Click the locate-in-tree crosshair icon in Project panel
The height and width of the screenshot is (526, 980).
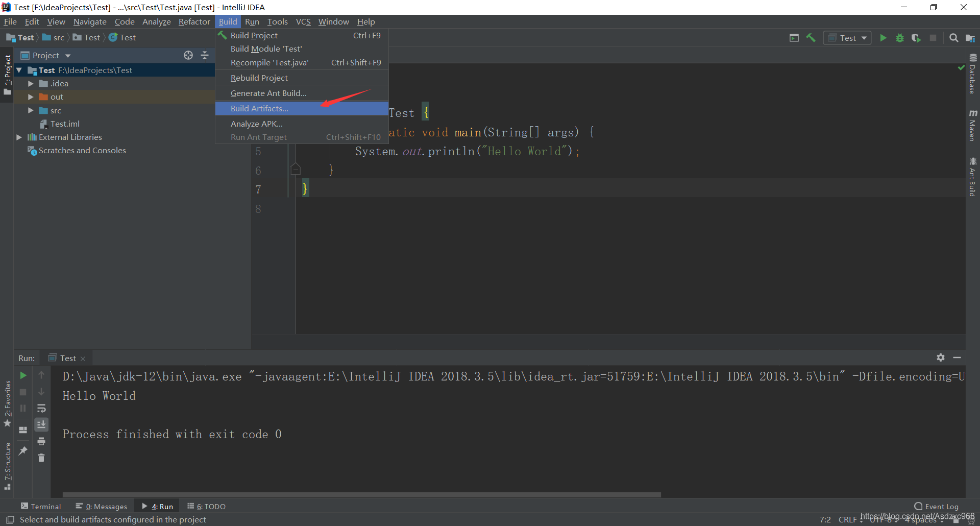click(188, 55)
